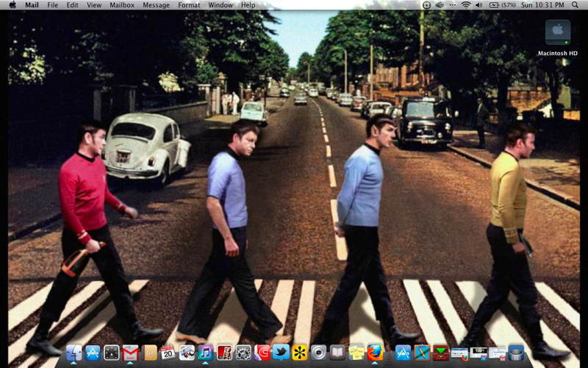Open the Apple menu
Image resolution: width=588 pixels, height=368 pixels.
click(12, 5)
